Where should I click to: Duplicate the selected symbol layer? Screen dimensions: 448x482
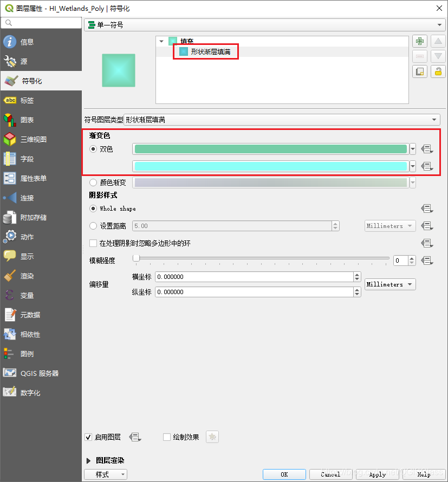(420, 71)
